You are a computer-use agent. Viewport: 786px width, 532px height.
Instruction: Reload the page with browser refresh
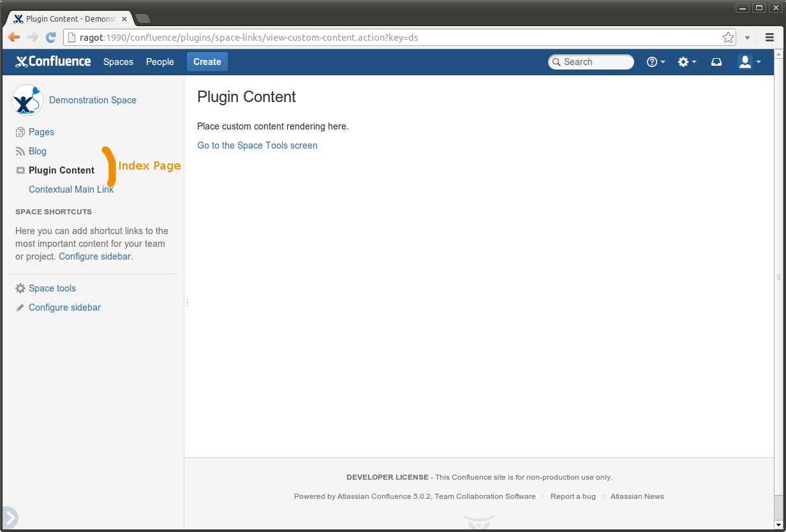pyautogui.click(x=50, y=38)
